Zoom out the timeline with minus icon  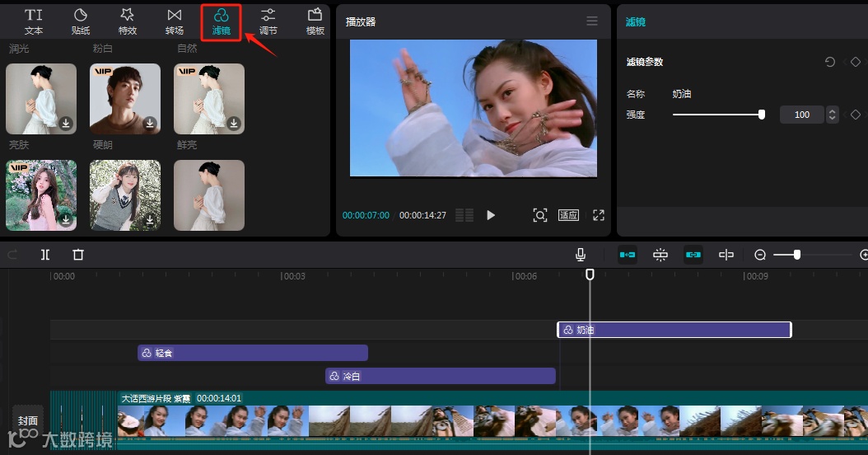(760, 255)
